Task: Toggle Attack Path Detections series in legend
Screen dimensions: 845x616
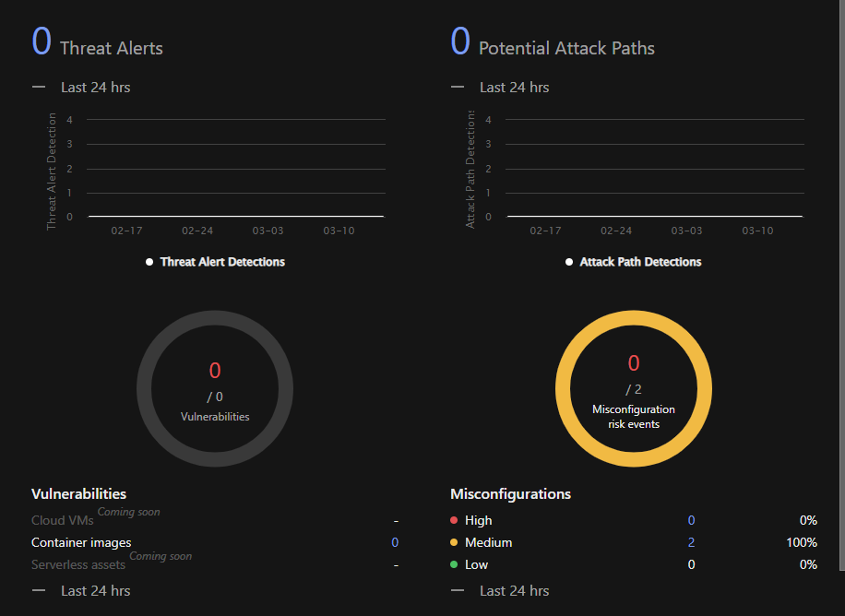Action: click(640, 262)
